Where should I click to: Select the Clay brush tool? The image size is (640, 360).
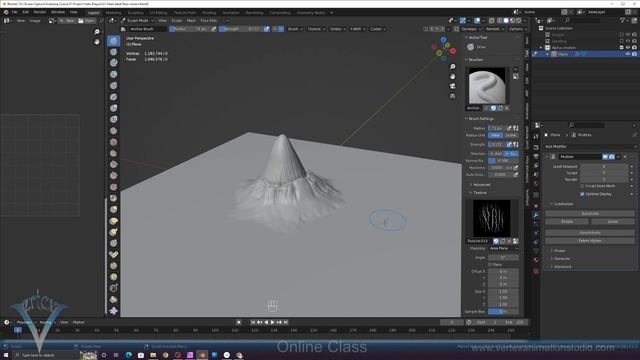pyautogui.click(x=113, y=63)
